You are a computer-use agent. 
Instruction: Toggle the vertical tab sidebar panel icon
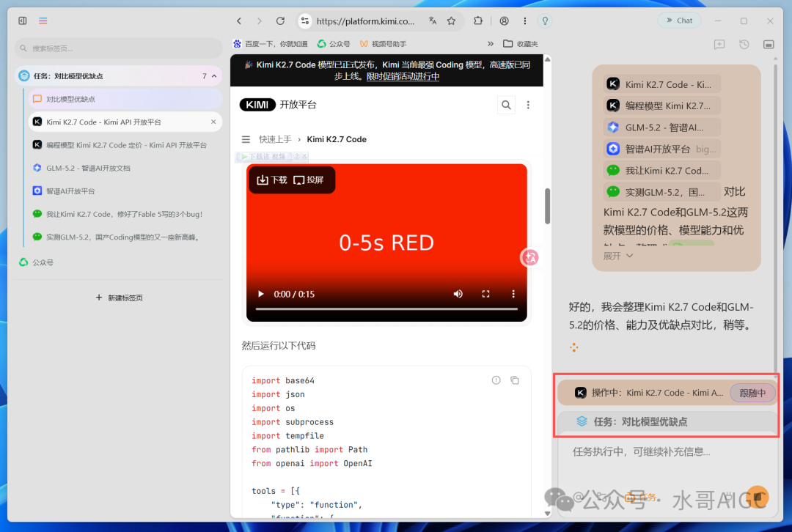tap(22, 21)
